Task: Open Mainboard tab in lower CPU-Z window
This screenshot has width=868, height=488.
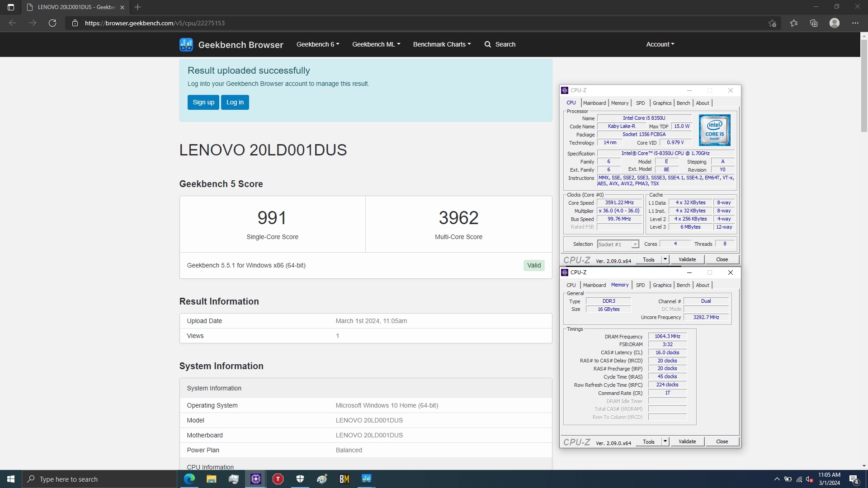Action: (594, 285)
